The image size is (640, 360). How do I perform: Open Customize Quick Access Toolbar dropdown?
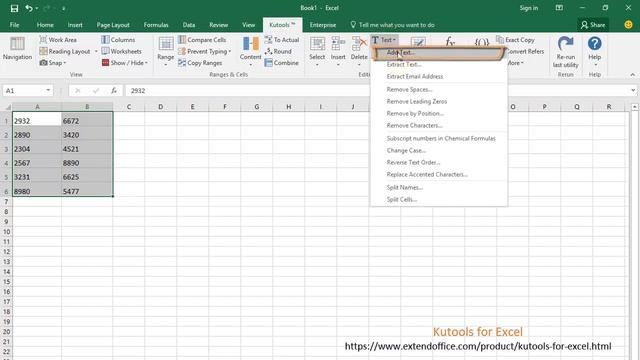pyautogui.click(x=63, y=9)
